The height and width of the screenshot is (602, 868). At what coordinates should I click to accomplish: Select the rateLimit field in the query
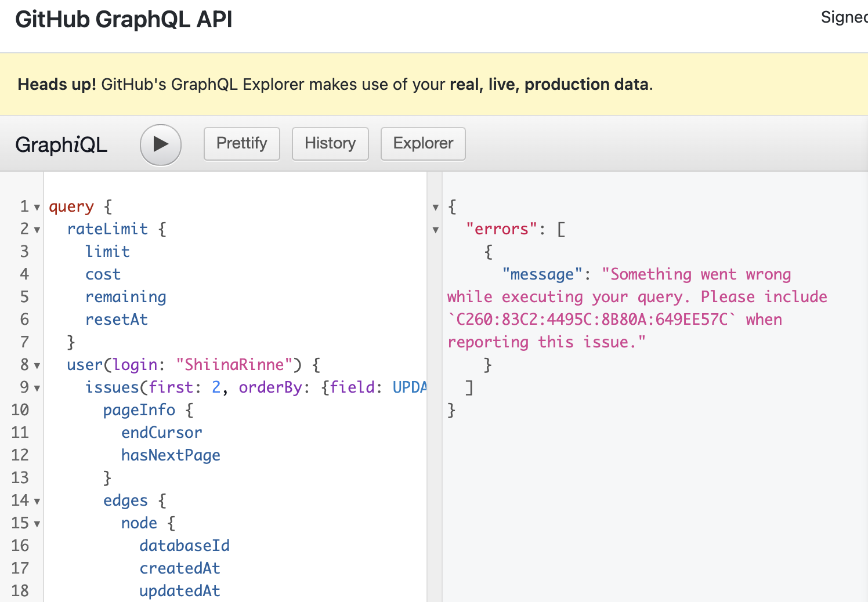click(x=108, y=229)
